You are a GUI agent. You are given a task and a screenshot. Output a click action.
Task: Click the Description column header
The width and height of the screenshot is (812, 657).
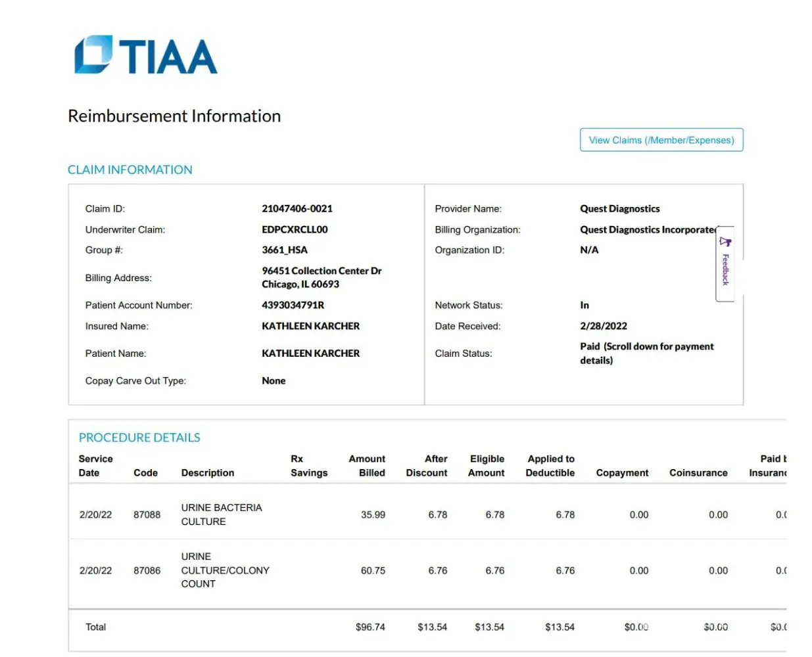(x=208, y=473)
